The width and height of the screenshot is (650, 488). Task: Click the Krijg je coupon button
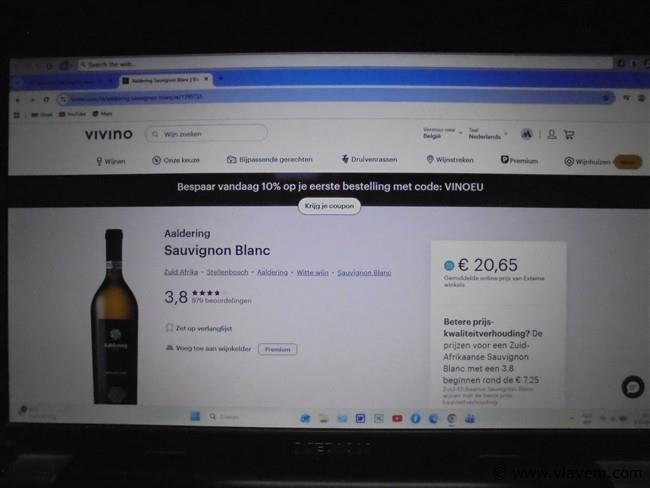coord(329,206)
